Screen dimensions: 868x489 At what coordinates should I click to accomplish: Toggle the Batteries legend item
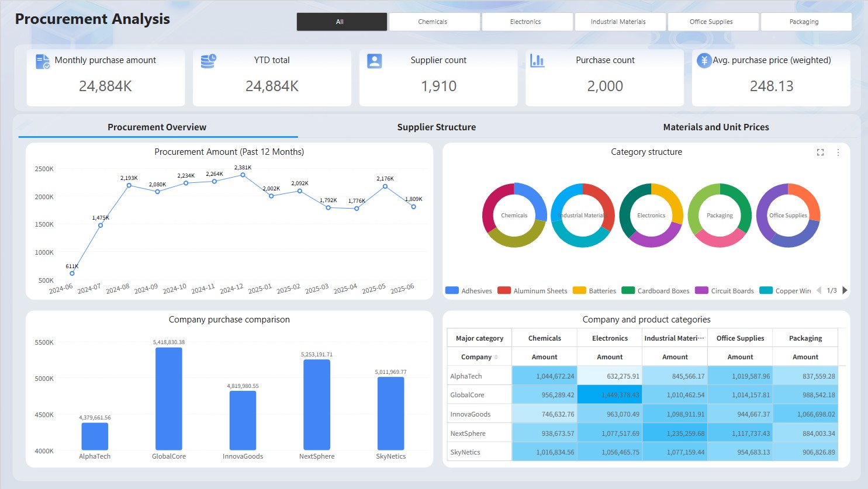pos(594,290)
